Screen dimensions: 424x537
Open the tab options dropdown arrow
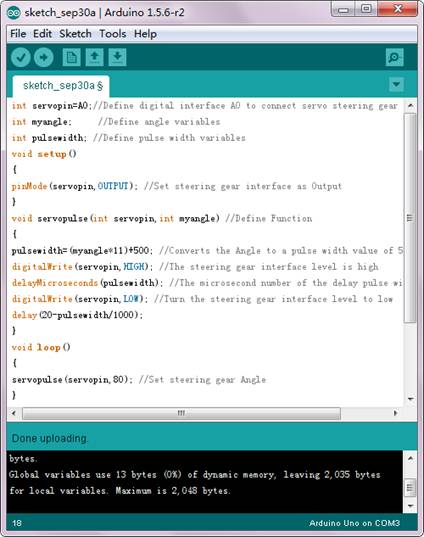pos(396,84)
